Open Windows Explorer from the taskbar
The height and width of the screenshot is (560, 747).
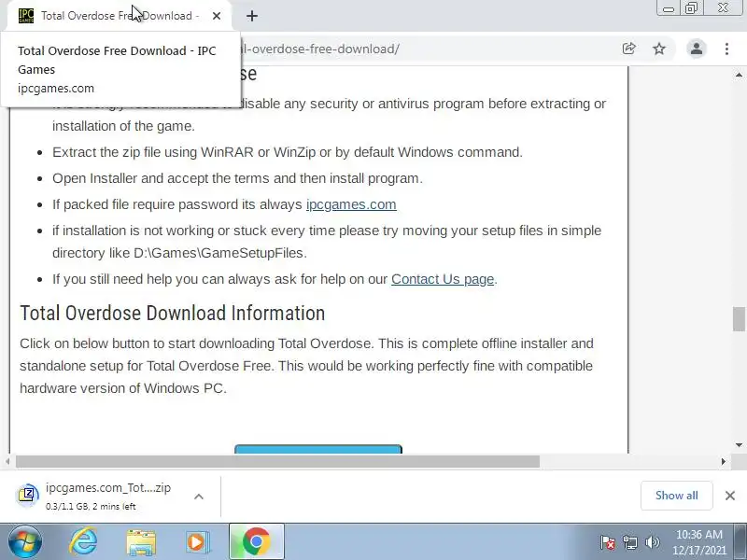(141, 542)
